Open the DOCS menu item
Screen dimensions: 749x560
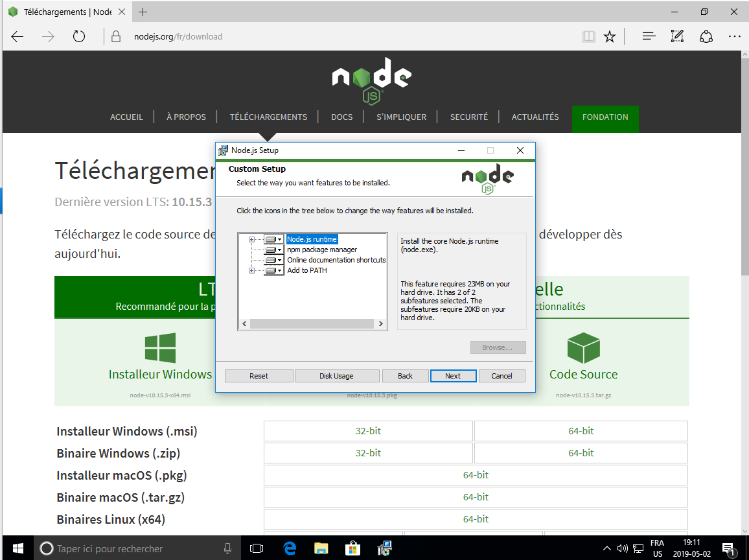341,117
